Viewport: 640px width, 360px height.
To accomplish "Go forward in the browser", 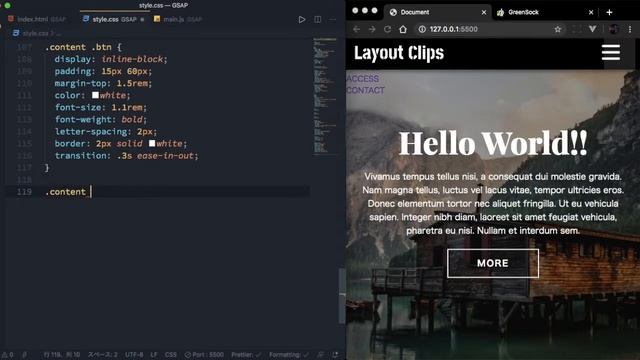I will point(372,29).
